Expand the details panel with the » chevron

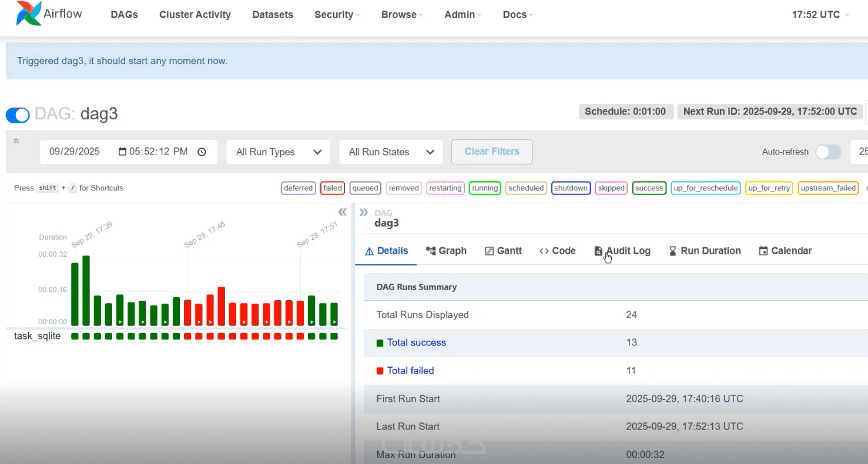coord(363,212)
